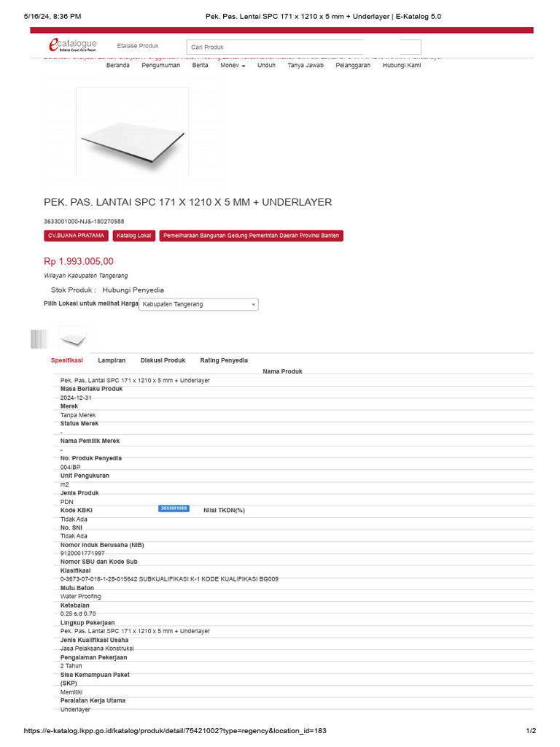Open the Kabupaten Tangerang location dropdown
Viewport: 560px width, 747px height.
(198, 304)
